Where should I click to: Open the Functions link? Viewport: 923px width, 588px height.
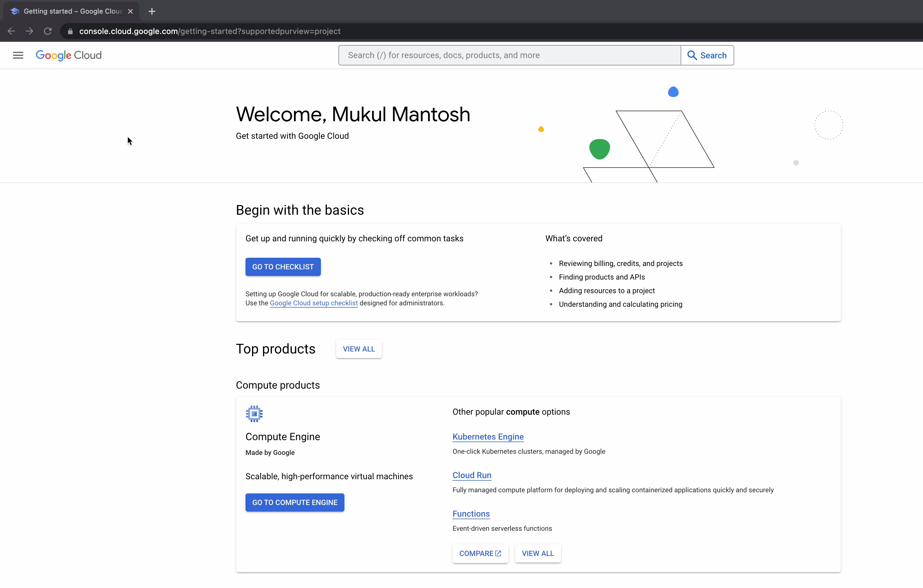click(x=471, y=514)
